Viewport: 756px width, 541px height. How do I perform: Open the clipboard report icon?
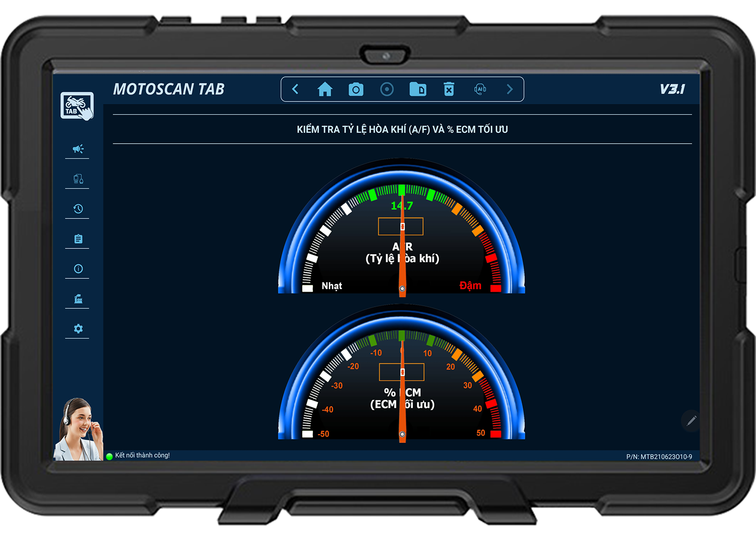78,239
